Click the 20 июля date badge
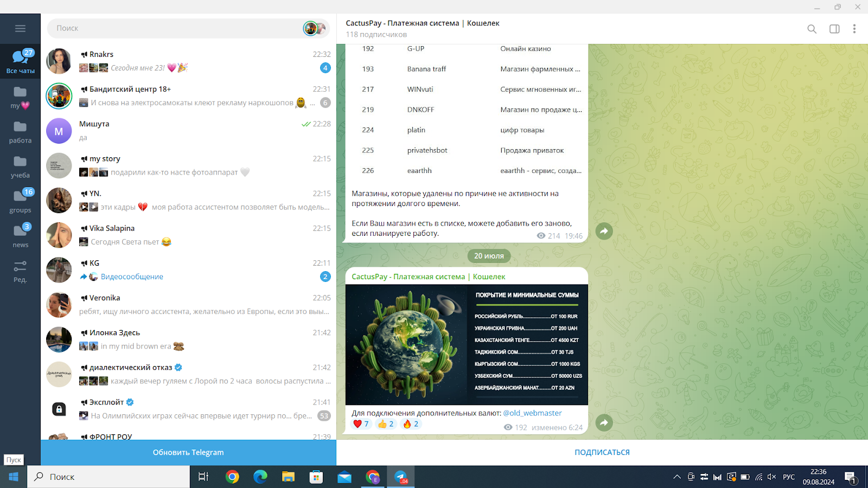The width and height of the screenshot is (868, 488). click(489, 256)
